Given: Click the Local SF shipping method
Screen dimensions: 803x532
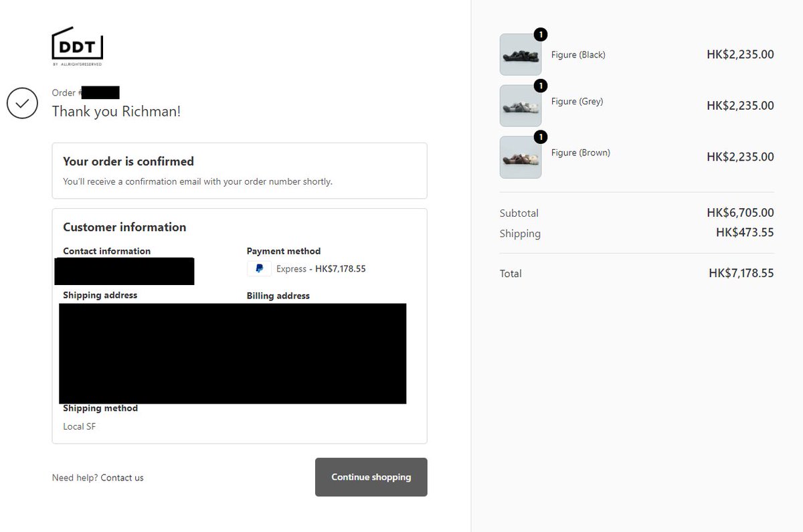Looking at the screenshot, I should [x=80, y=426].
